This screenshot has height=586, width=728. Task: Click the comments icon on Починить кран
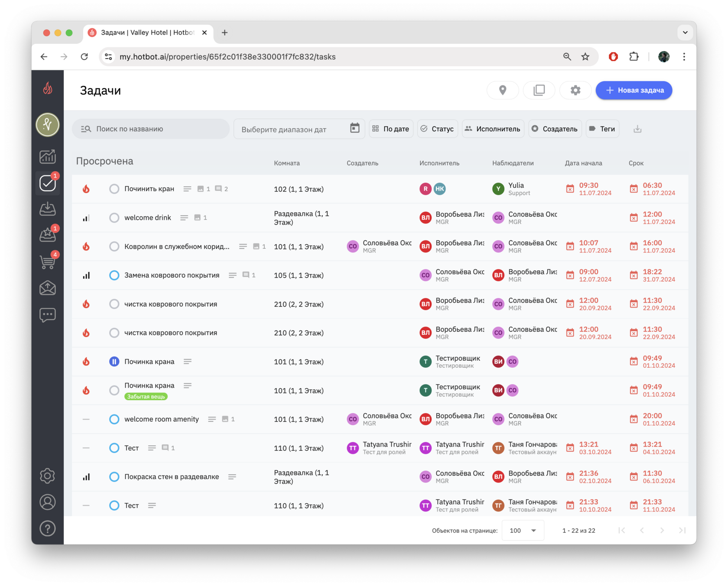[x=218, y=189]
